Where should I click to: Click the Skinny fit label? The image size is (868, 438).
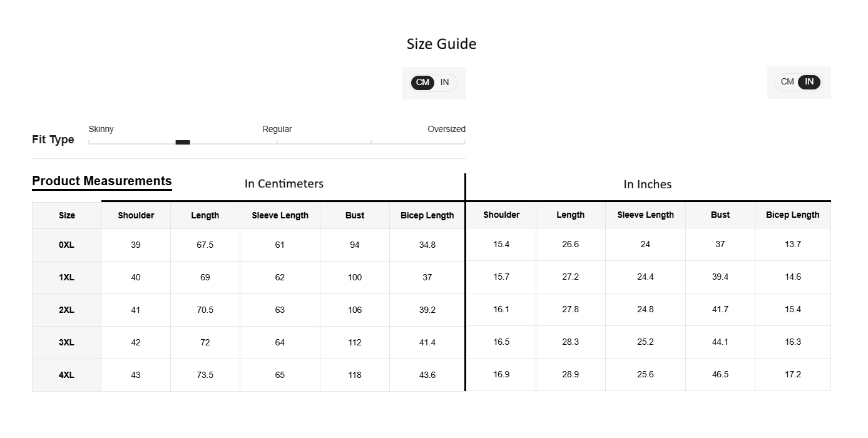[101, 129]
